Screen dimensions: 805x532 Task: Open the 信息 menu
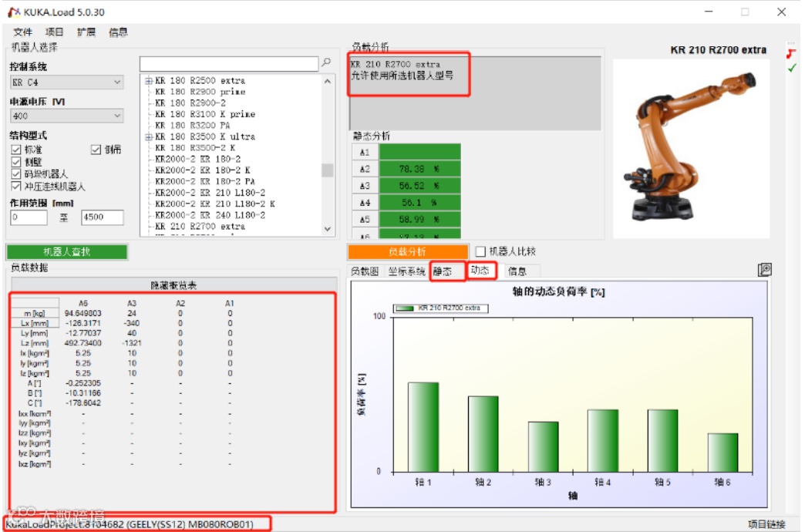pyautogui.click(x=118, y=32)
